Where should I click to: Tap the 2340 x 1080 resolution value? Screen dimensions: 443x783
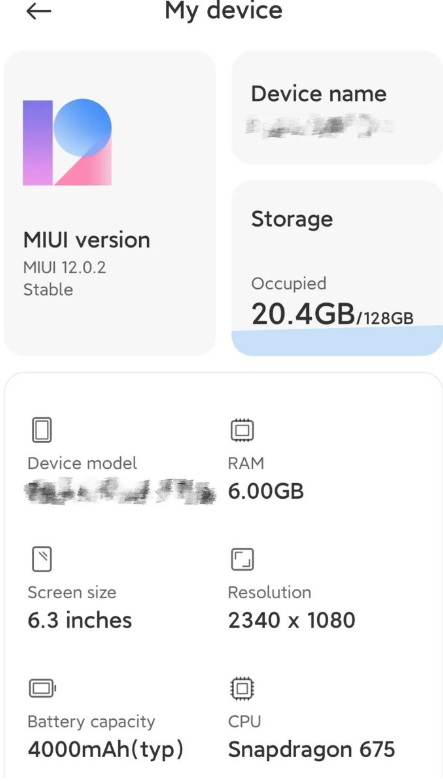(292, 620)
